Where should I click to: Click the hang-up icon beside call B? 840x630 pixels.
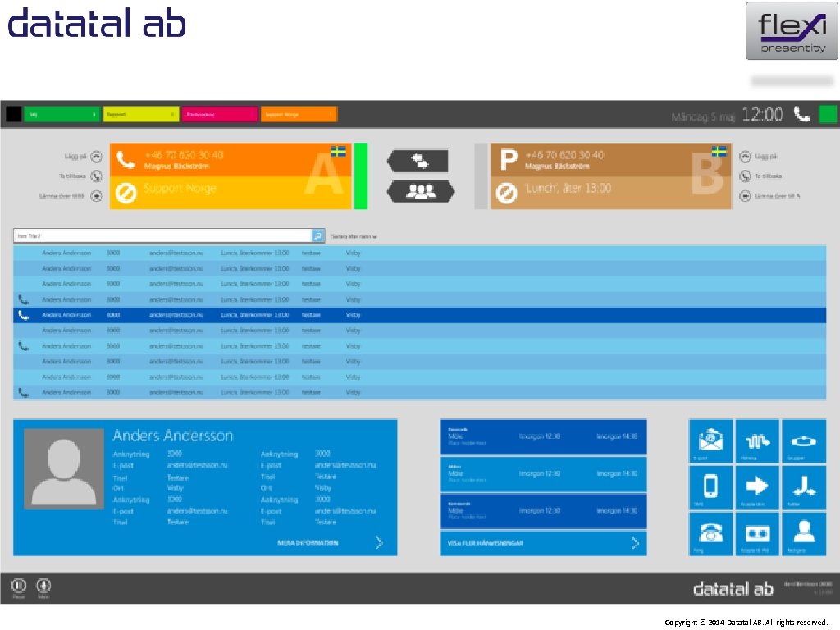pos(745,157)
